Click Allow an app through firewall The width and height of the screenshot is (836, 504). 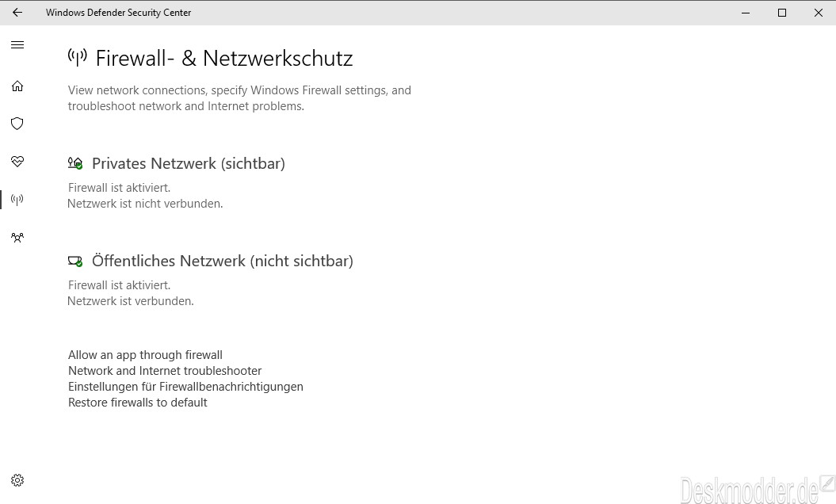[x=145, y=355]
